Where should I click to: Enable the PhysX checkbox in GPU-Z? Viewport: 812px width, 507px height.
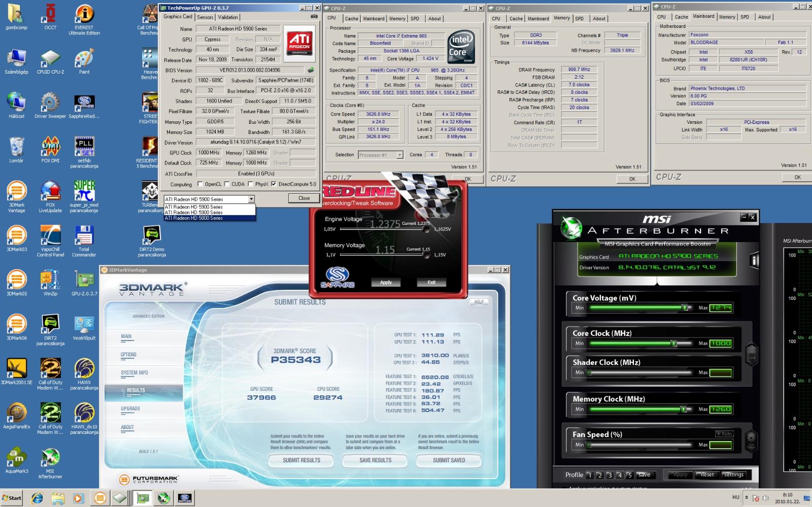251,184
